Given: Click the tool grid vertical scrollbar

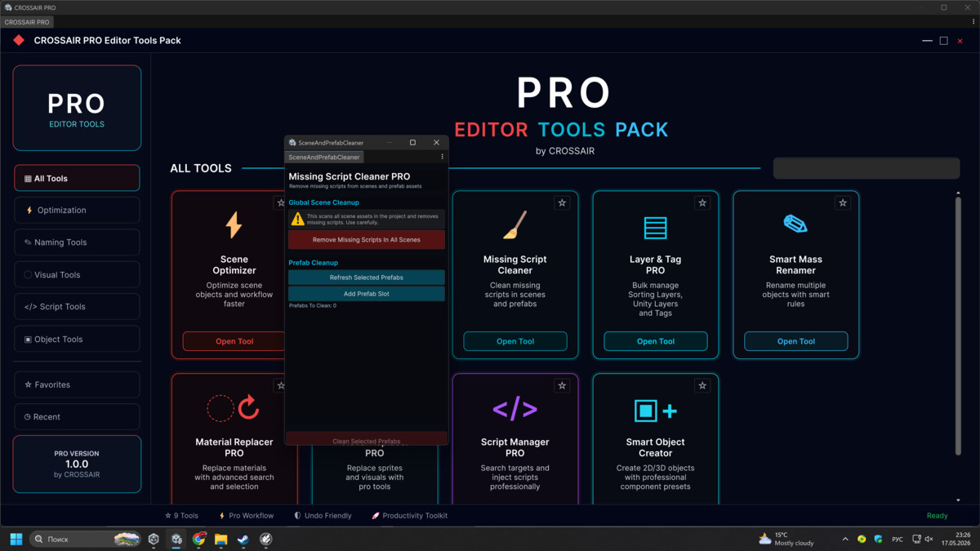Looking at the screenshot, I should click(959, 325).
